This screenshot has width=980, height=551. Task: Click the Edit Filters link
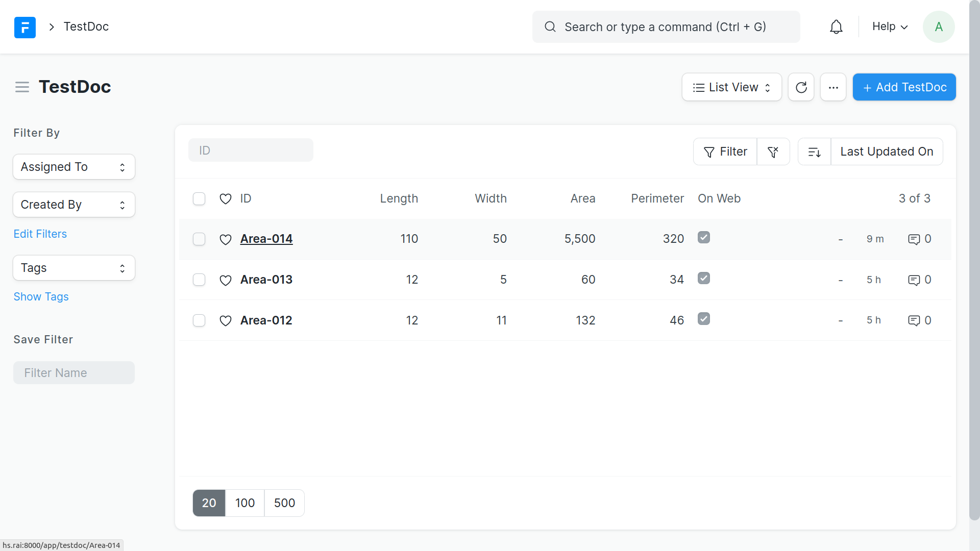(x=40, y=234)
